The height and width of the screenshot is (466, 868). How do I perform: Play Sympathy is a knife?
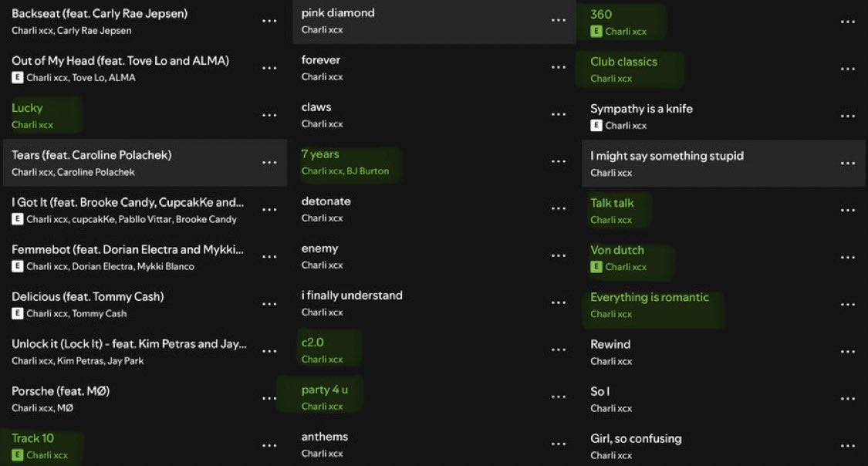(x=641, y=109)
